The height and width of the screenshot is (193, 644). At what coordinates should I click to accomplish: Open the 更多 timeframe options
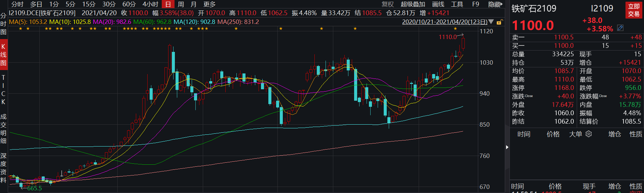click(210, 4)
